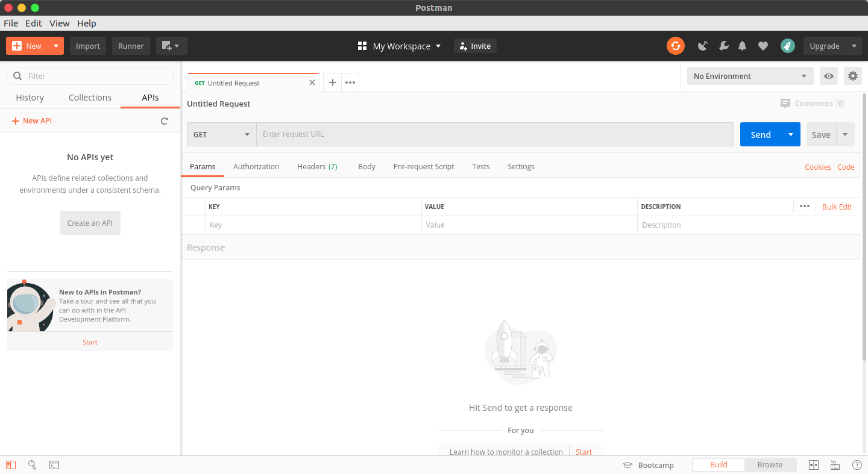Open the My Workspace dropdown
The width and height of the screenshot is (868, 474).
400,46
